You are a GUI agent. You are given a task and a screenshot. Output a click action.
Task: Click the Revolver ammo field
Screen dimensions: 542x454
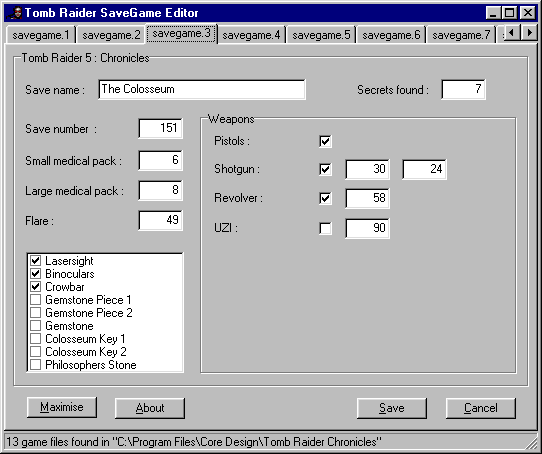367,198
